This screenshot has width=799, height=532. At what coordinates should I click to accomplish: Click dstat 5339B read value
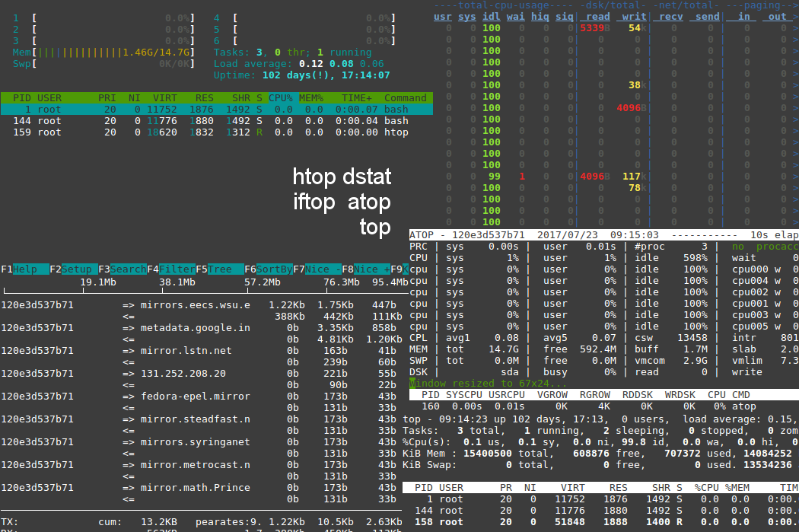[595, 28]
